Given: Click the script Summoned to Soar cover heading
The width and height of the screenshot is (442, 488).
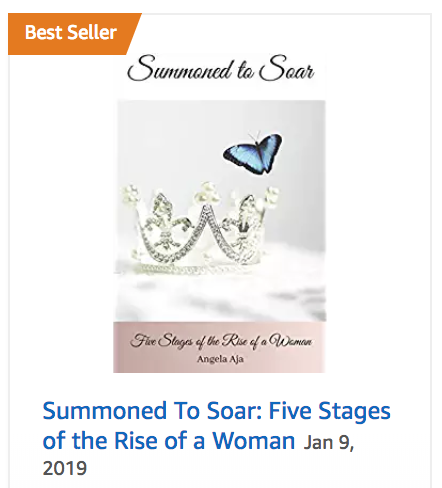Looking at the screenshot, I should point(221,69).
